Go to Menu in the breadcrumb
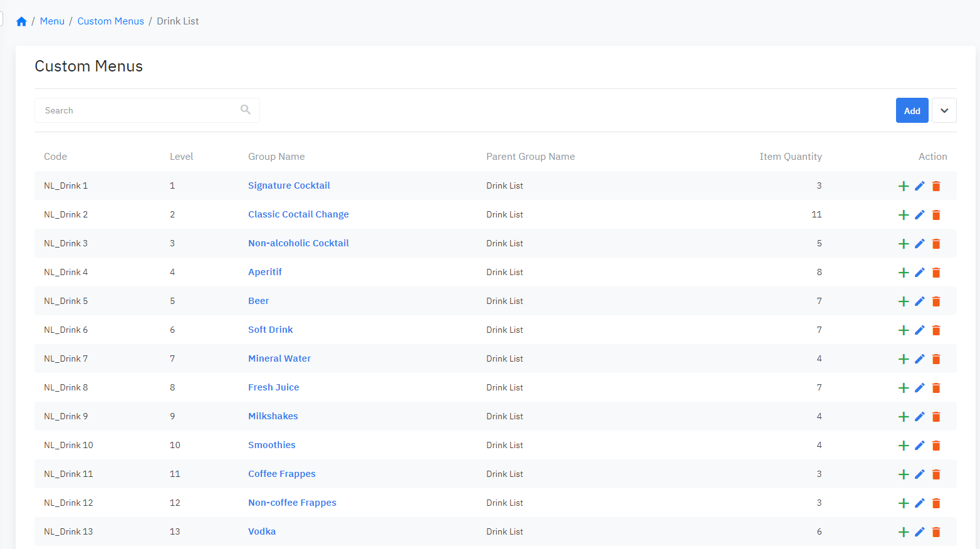 tap(52, 21)
